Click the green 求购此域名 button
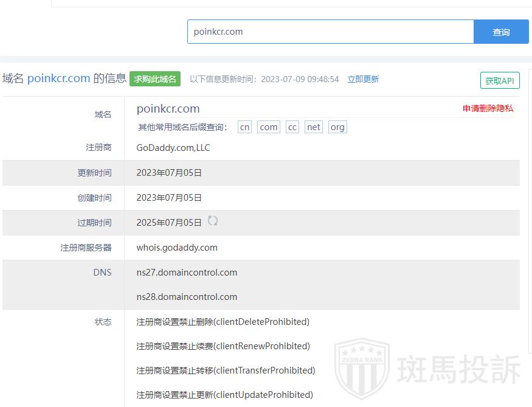The width and height of the screenshot is (532, 407). 155,78
